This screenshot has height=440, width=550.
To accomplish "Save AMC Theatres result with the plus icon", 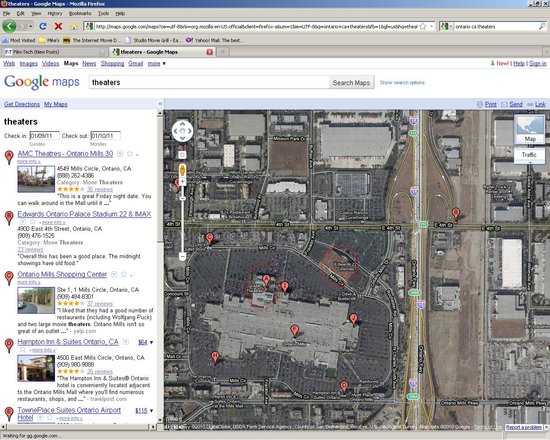I will 120,153.
